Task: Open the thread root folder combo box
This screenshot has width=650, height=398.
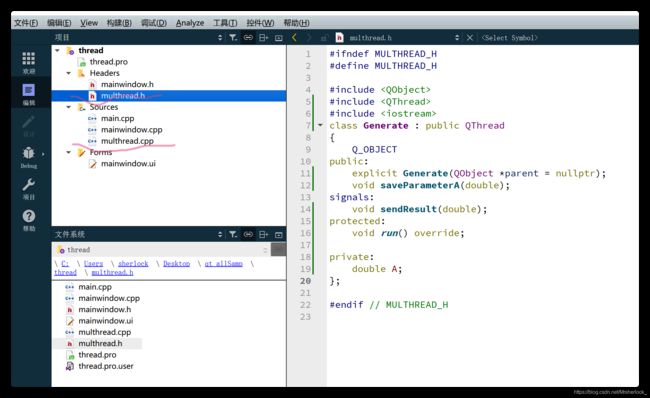Action: pyautogui.click(x=162, y=250)
